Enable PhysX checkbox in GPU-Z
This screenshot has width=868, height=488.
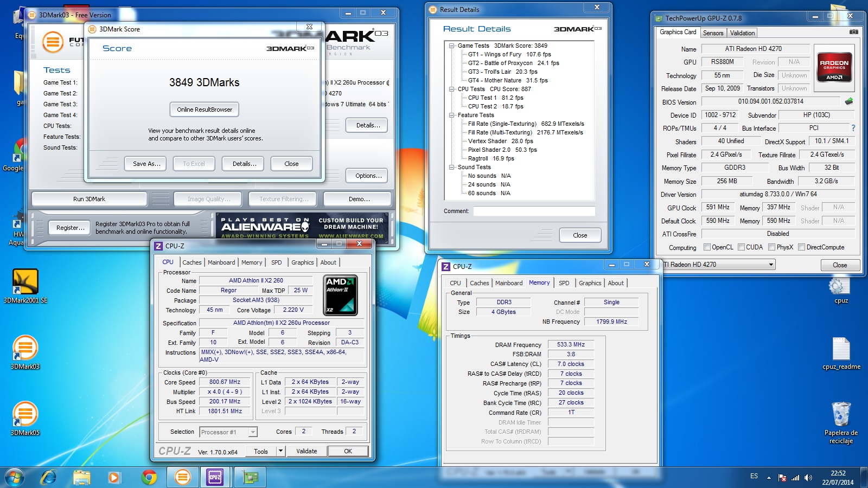771,247
